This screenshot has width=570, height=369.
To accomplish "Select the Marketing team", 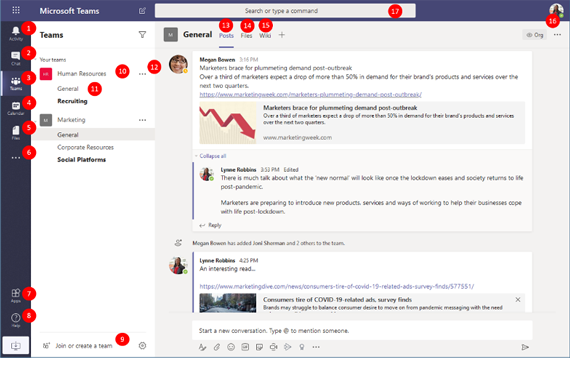I will point(71,120).
